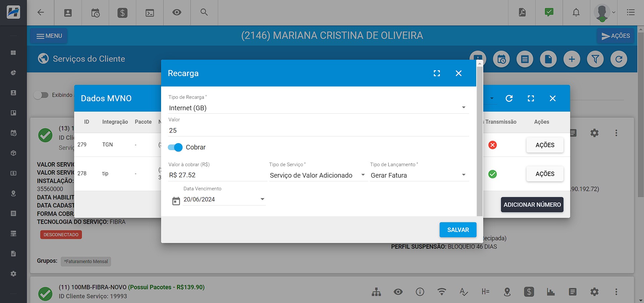Open the Data Vencimento date dropdown

point(224,199)
